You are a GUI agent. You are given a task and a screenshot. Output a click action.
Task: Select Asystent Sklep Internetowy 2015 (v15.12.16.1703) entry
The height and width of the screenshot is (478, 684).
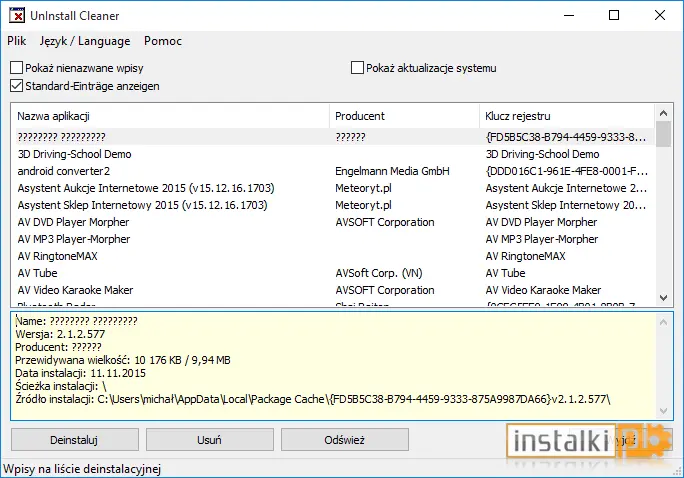(142, 205)
